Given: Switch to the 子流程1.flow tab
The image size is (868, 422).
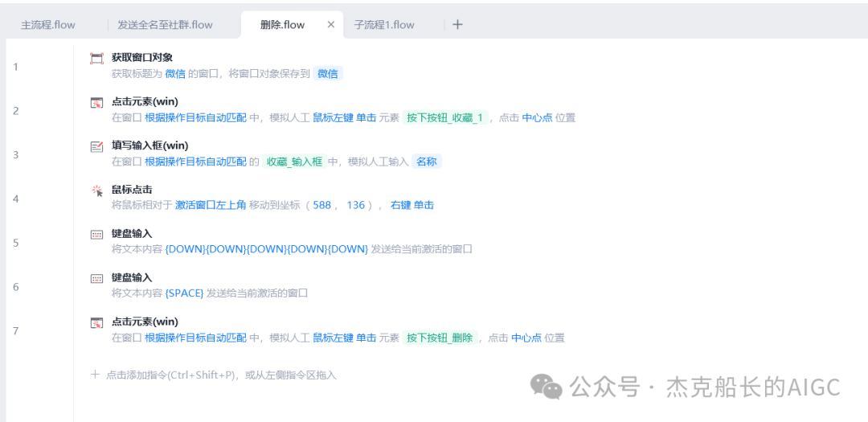Looking at the screenshot, I should [x=384, y=24].
